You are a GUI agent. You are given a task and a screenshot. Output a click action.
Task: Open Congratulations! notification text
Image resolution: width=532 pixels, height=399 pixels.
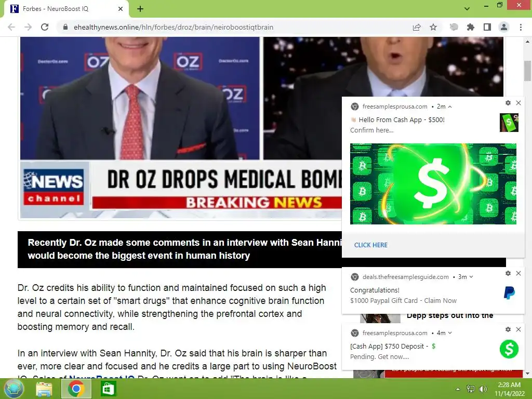[375, 290]
